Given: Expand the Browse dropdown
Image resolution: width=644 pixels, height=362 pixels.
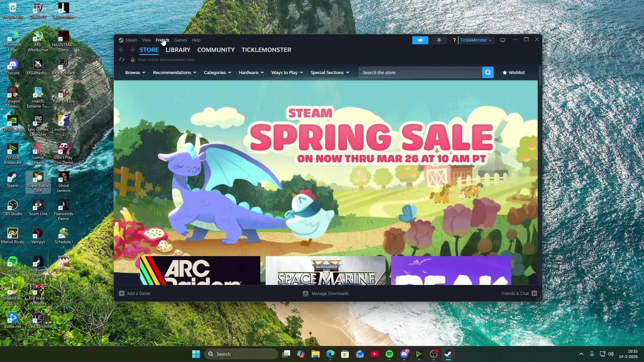Looking at the screenshot, I should [x=135, y=72].
